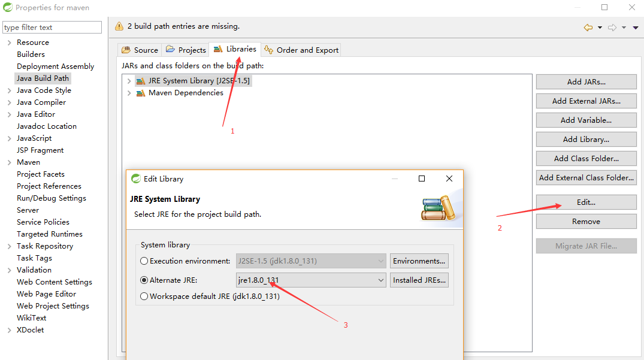Select the Libraries tab
The width and height of the screenshot is (644, 360).
[x=235, y=49]
